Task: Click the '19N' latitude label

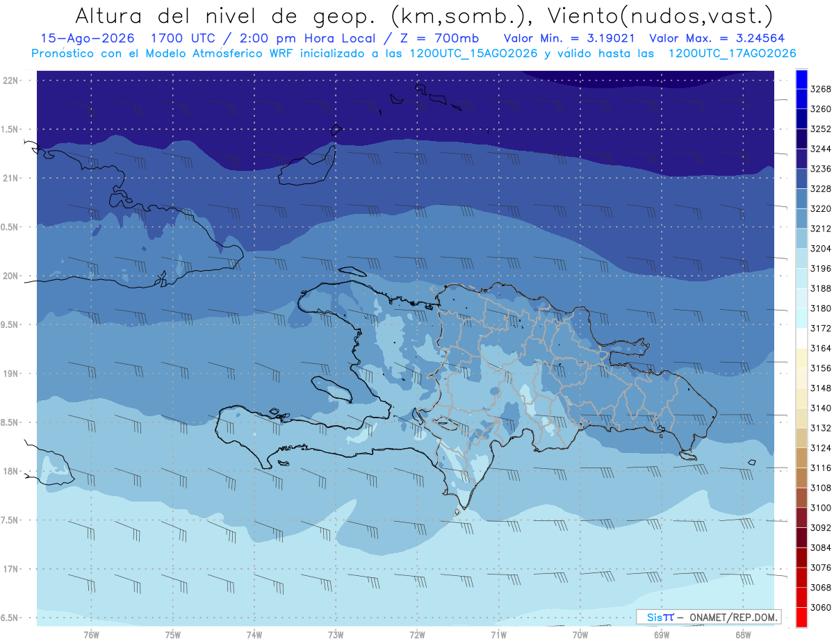Action: tap(12, 374)
